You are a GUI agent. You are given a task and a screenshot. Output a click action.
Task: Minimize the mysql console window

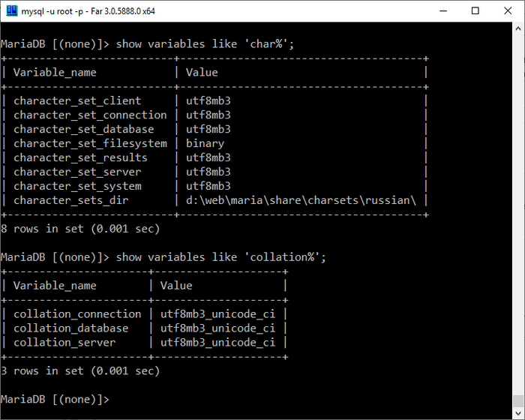tap(439, 11)
